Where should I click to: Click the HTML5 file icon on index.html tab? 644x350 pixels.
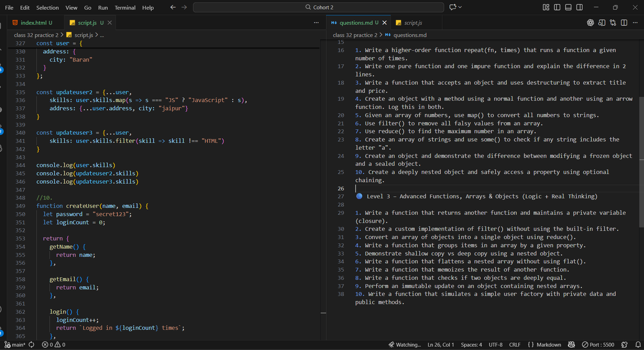point(16,23)
